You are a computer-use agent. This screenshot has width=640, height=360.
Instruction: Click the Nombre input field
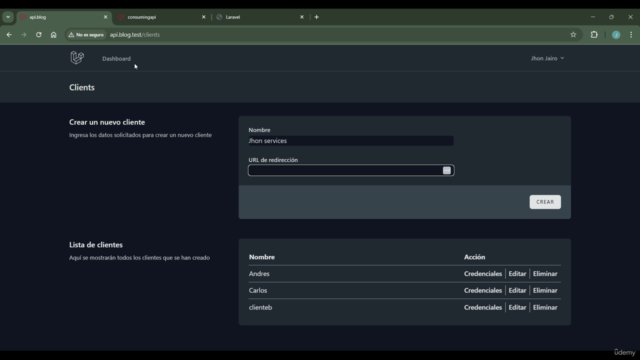point(351,141)
